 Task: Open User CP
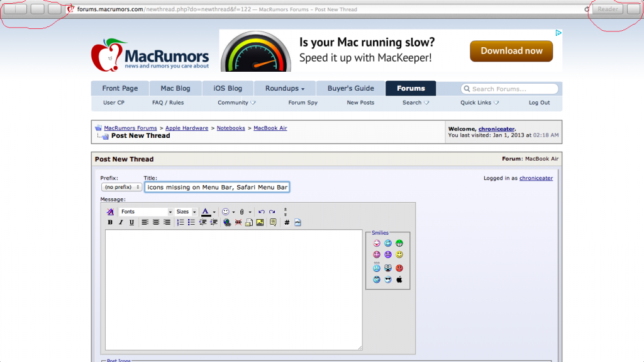tap(114, 103)
